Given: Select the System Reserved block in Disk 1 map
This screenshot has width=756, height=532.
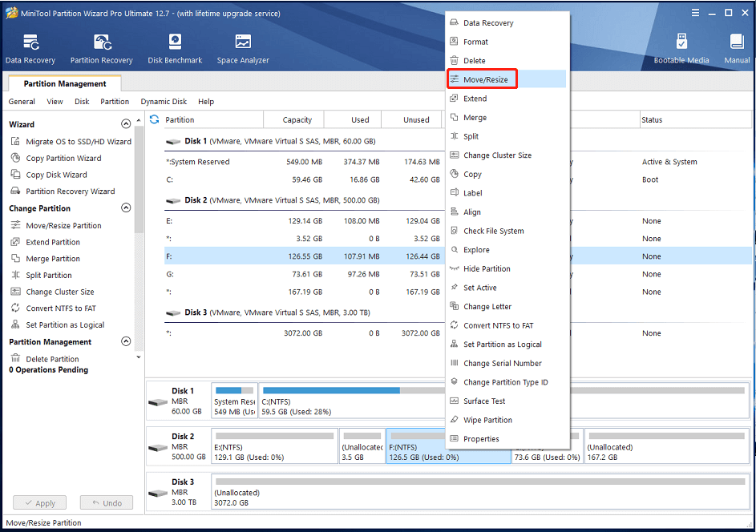Looking at the screenshot, I should click(234, 401).
